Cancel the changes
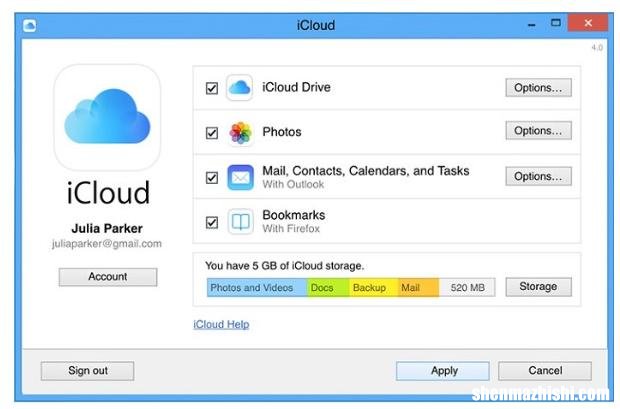This screenshot has width=620, height=409. (x=545, y=371)
